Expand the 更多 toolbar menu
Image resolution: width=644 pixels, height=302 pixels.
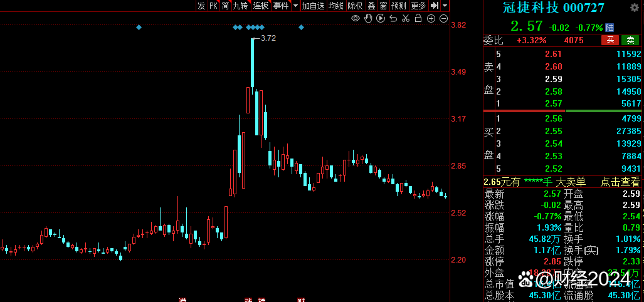click(418, 6)
